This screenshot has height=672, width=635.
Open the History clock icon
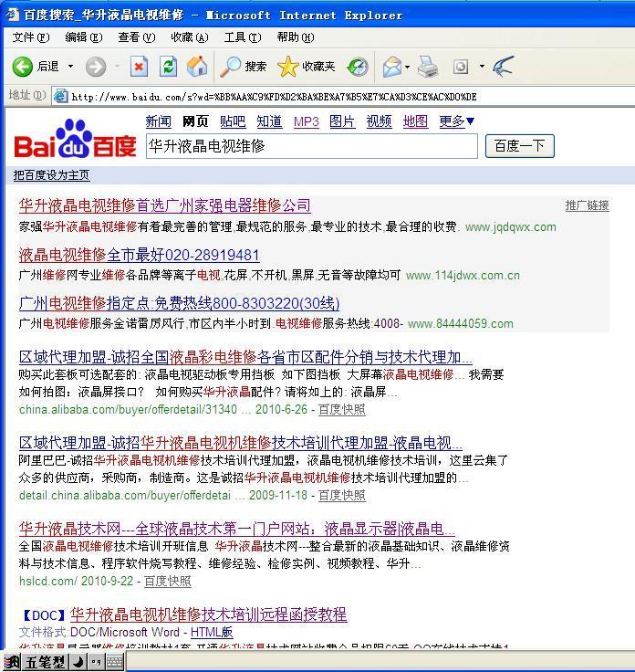coord(358,66)
